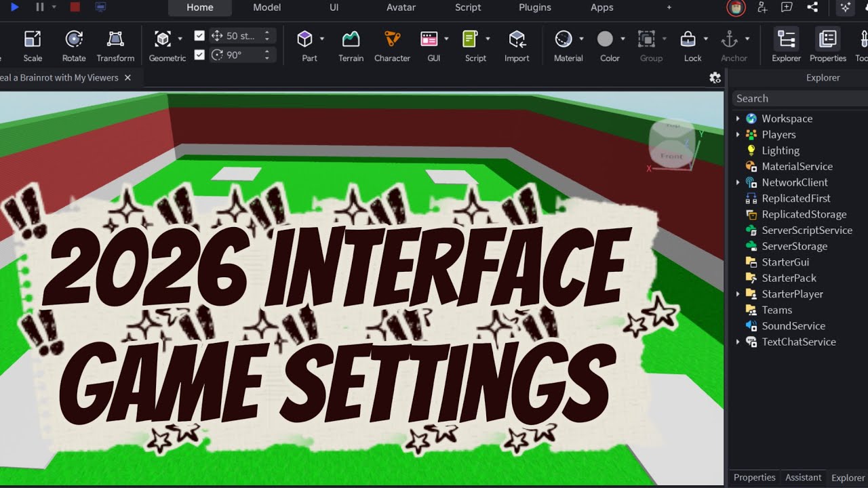The width and height of the screenshot is (868, 488).
Task: Switch to the Apps ribbon tab
Action: click(602, 7)
